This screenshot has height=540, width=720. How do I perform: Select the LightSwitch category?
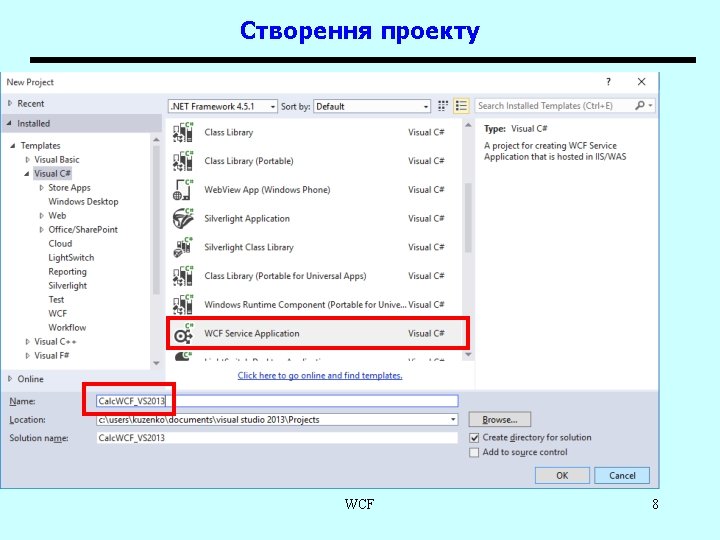click(x=71, y=258)
